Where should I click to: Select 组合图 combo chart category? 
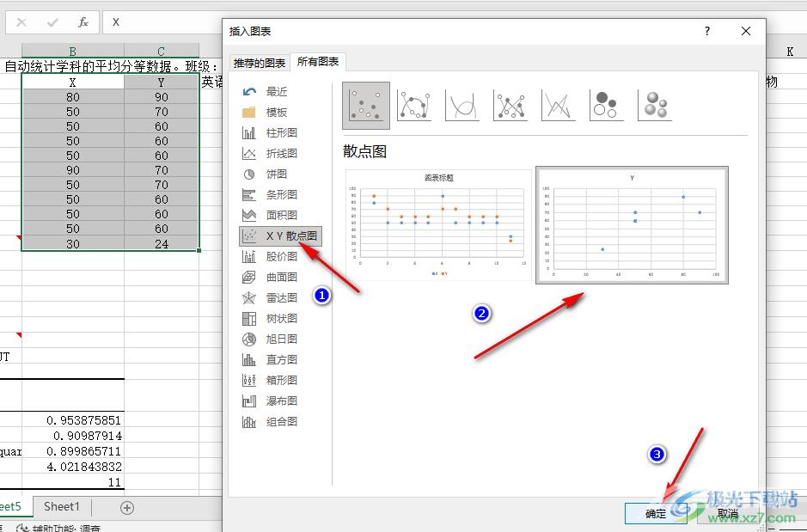281,422
